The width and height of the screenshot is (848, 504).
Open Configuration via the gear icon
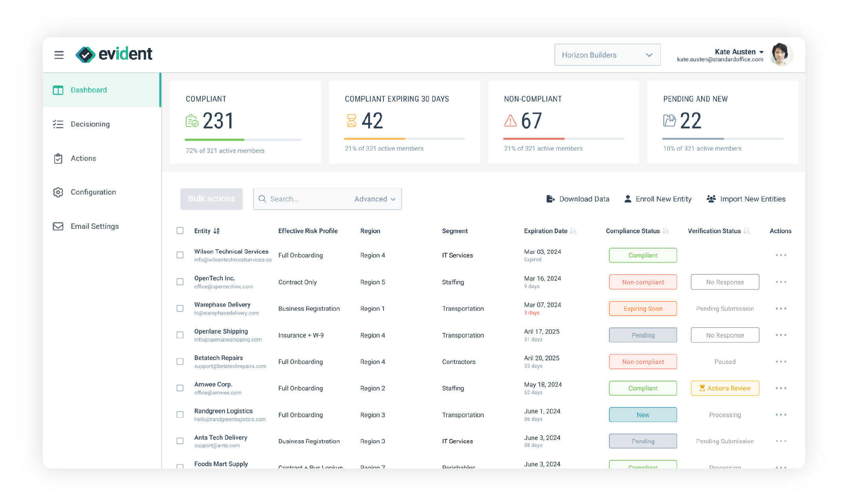click(x=58, y=192)
